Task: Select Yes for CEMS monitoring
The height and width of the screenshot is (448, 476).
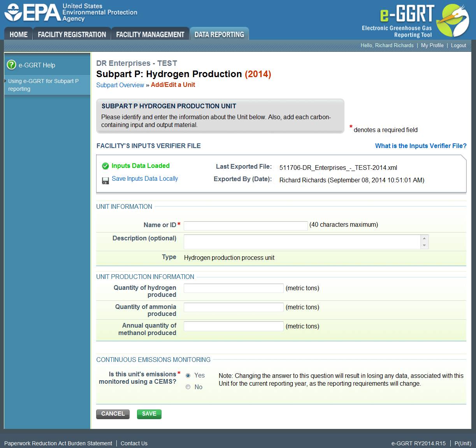Action: 188,376
